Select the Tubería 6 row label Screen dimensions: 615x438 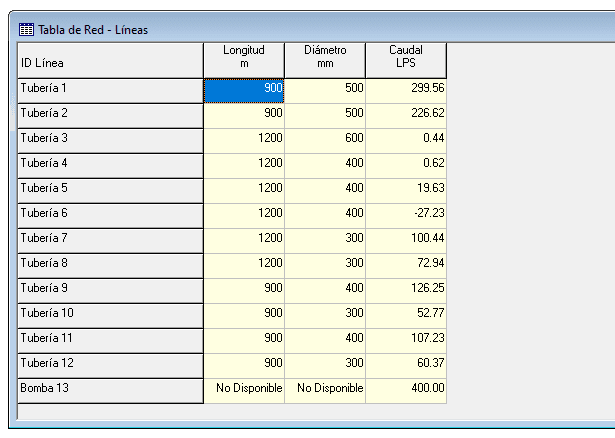pyautogui.click(x=110, y=213)
